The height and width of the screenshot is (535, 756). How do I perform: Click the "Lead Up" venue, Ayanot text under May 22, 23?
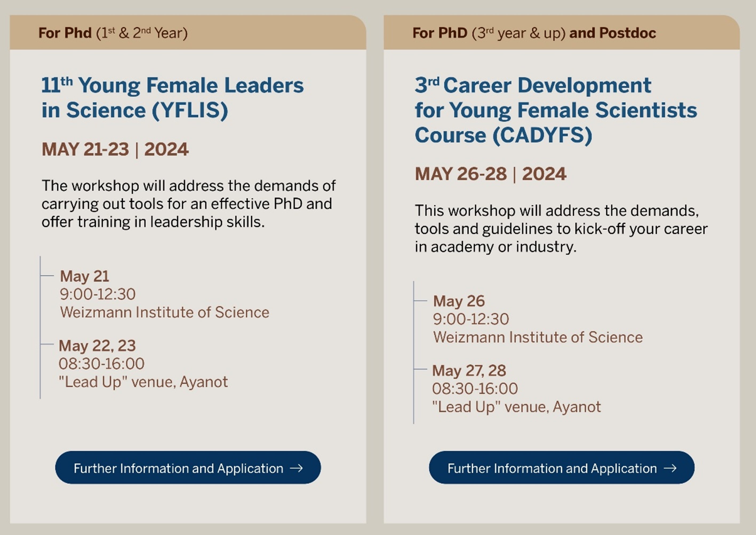click(143, 382)
